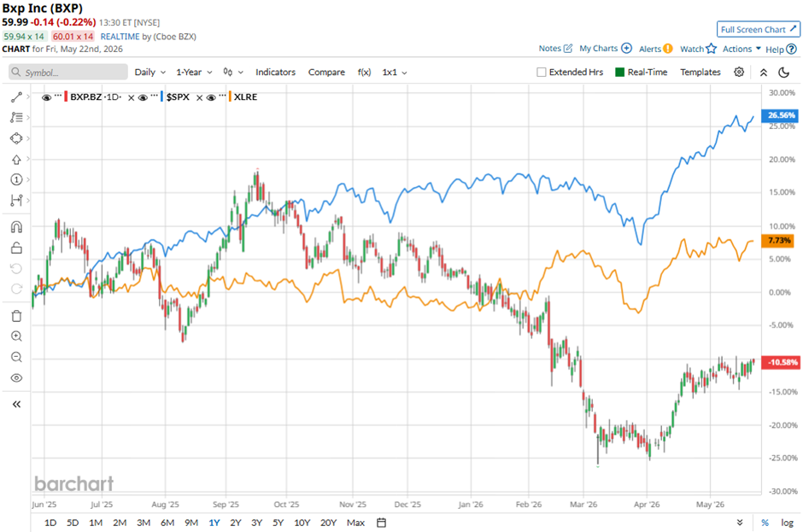Toggle percent scale mode
Screen dimensions: 803x532
(765, 523)
